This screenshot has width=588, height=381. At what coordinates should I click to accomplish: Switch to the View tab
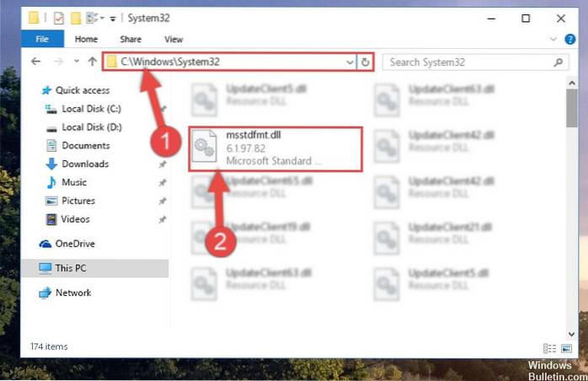coord(174,39)
